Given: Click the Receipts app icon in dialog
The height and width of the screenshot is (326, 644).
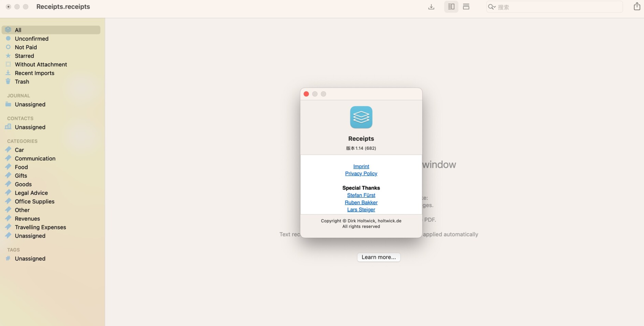Looking at the screenshot, I should (361, 117).
